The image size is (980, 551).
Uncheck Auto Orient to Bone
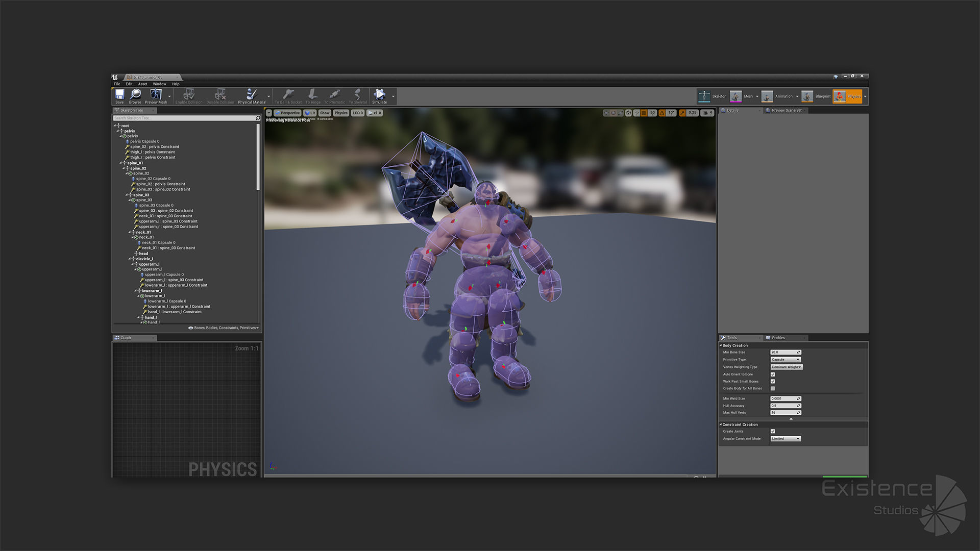pyautogui.click(x=773, y=374)
